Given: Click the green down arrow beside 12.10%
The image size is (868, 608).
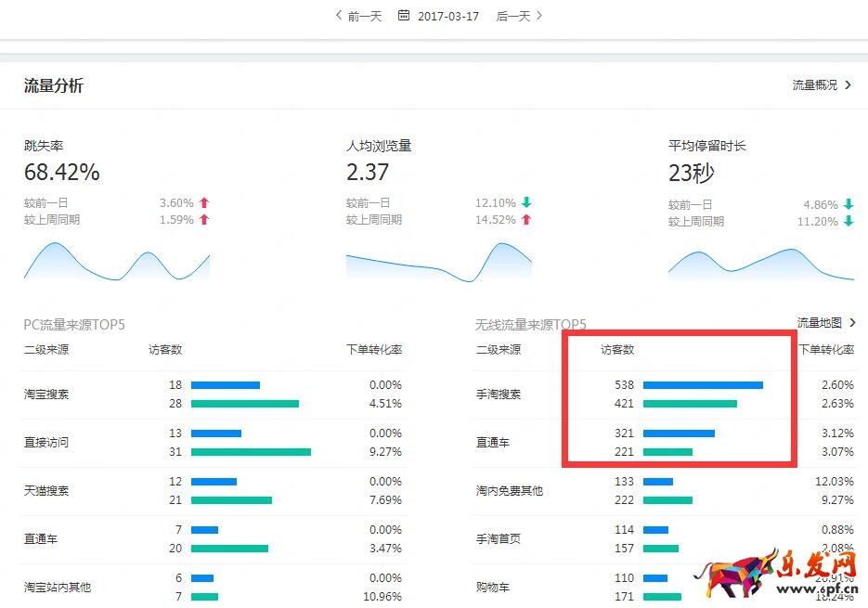Looking at the screenshot, I should click(526, 202).
